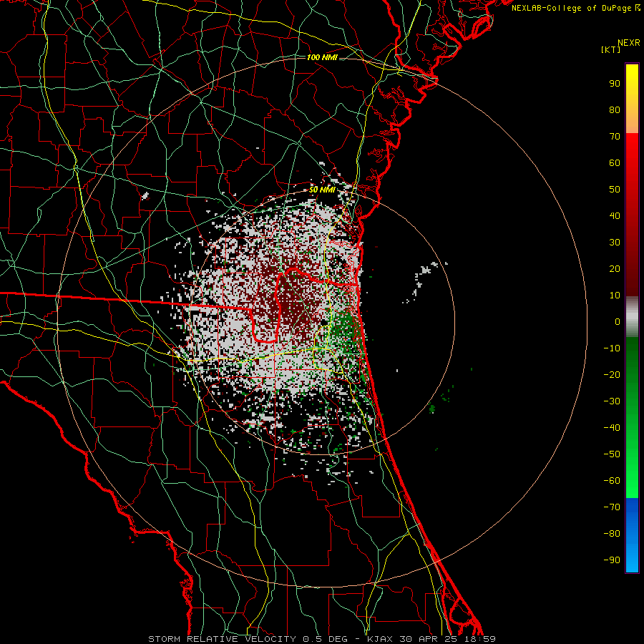This screenshot has width=644, height=644.
Task: Click the 40 value on the velocity scale
Action: click(x=615, y=216)
